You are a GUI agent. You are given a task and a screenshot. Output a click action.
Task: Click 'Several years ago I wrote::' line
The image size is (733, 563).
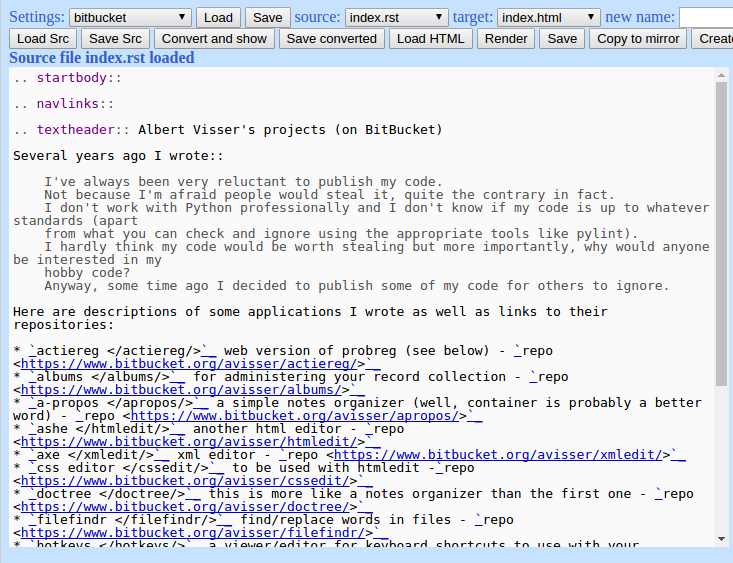point(118,156)
